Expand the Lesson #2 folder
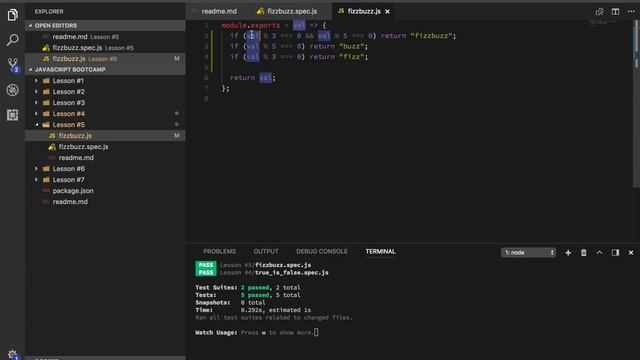Viewport: 640px width, 360px height. tap(105, 91)
